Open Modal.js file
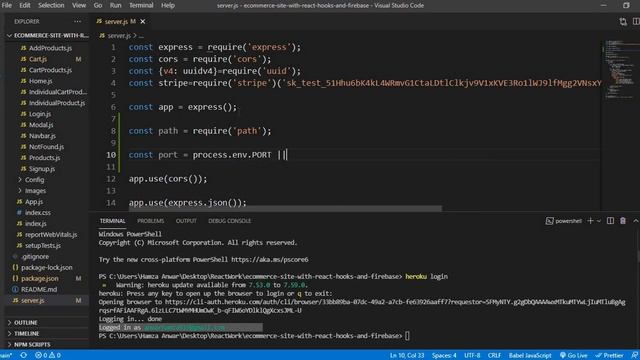This screenshot has height=360, width=640. point(41,125)
